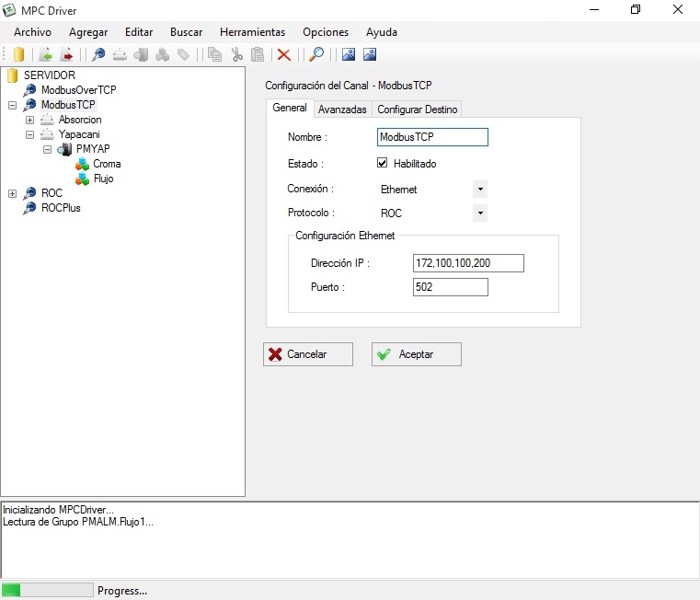Click the Croma group cubes icon
The width and height of the screenshot is (700, 600).
point(82,164)
